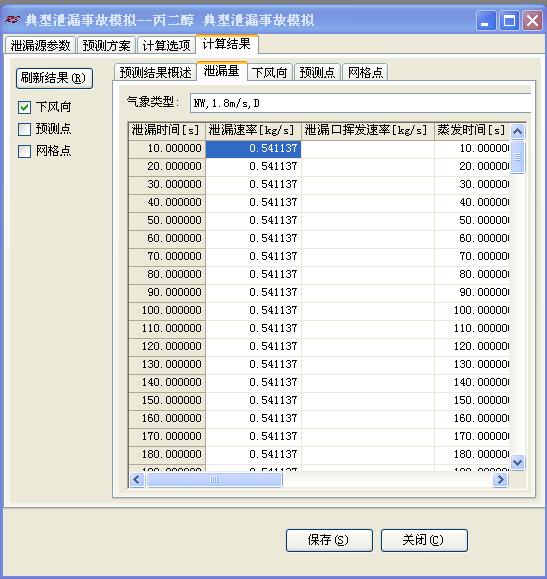Select row header 60.000000
This screenshot has width=547, height=579.
click(x=167, y=239)
